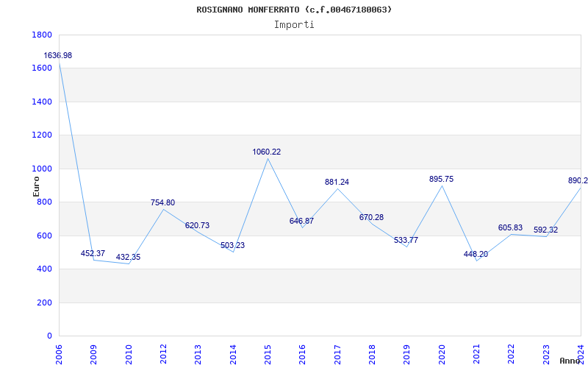Click the 1060.22 peak data label
The width and height of the screenshot is (588, 368).
[266, 152]
